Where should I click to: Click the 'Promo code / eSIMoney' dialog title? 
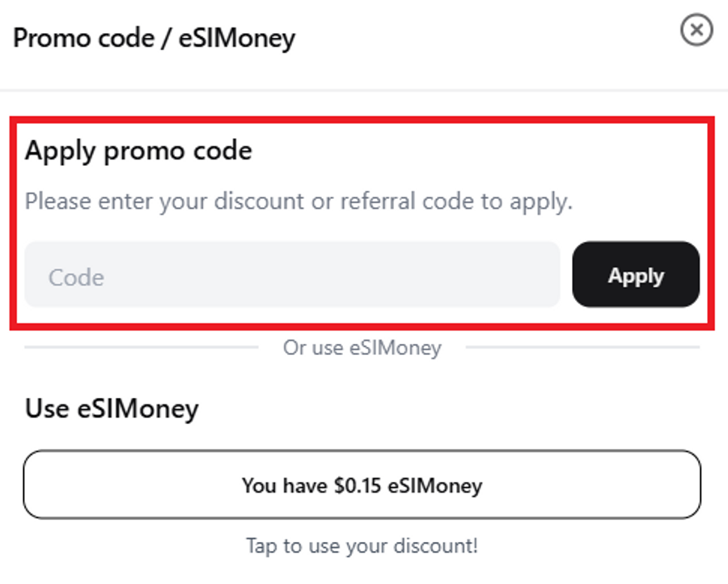pyautogui.click(x=154, y=38)
